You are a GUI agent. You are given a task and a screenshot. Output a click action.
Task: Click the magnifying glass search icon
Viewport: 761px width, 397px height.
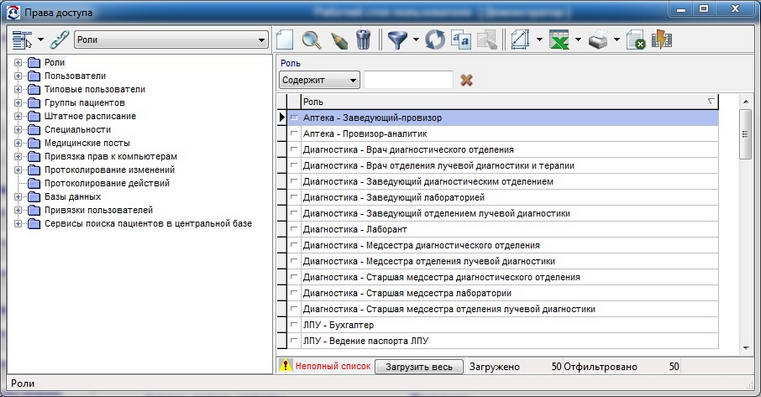pos(312,40)
